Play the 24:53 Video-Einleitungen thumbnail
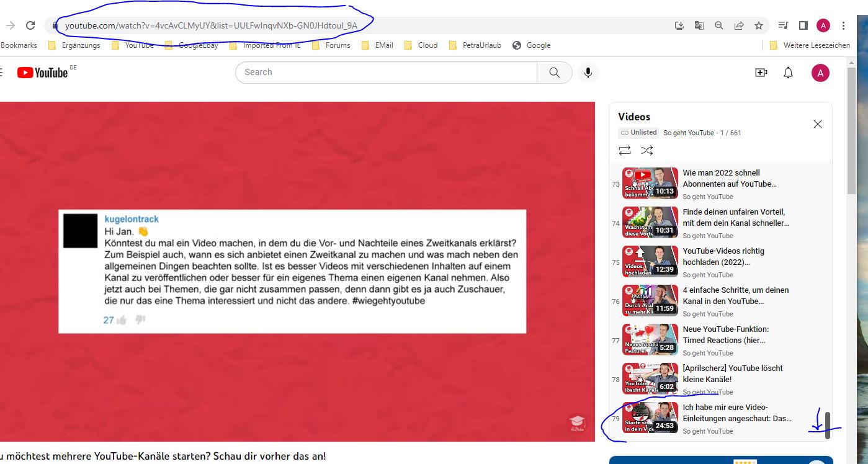This screenshot has height=464, width=868. tap(650, 417)
